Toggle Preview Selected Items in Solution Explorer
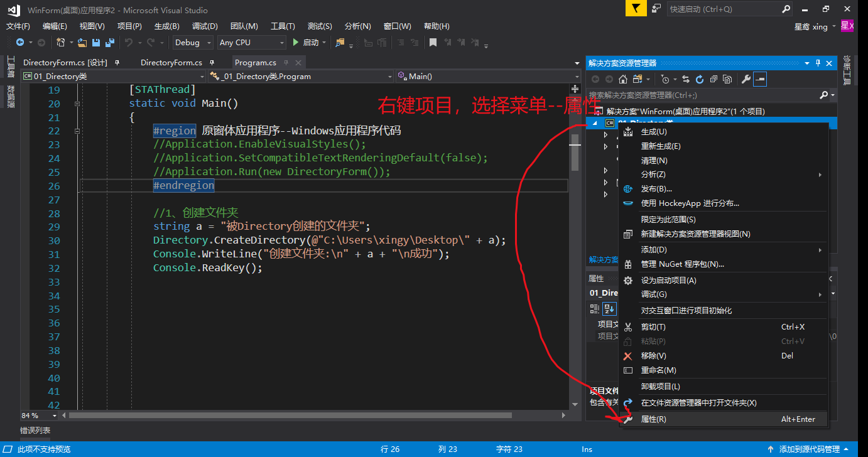868x457 pixels. point(758,79)
